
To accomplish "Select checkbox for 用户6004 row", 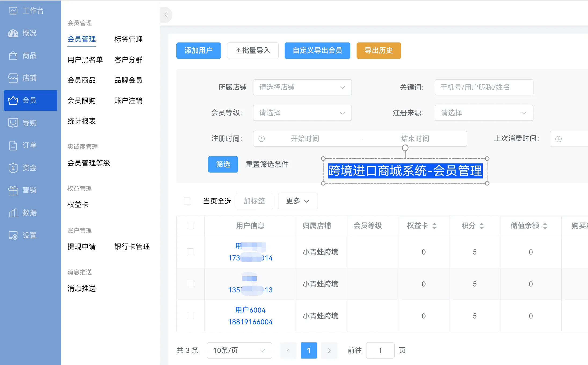I will click(190, 316).
